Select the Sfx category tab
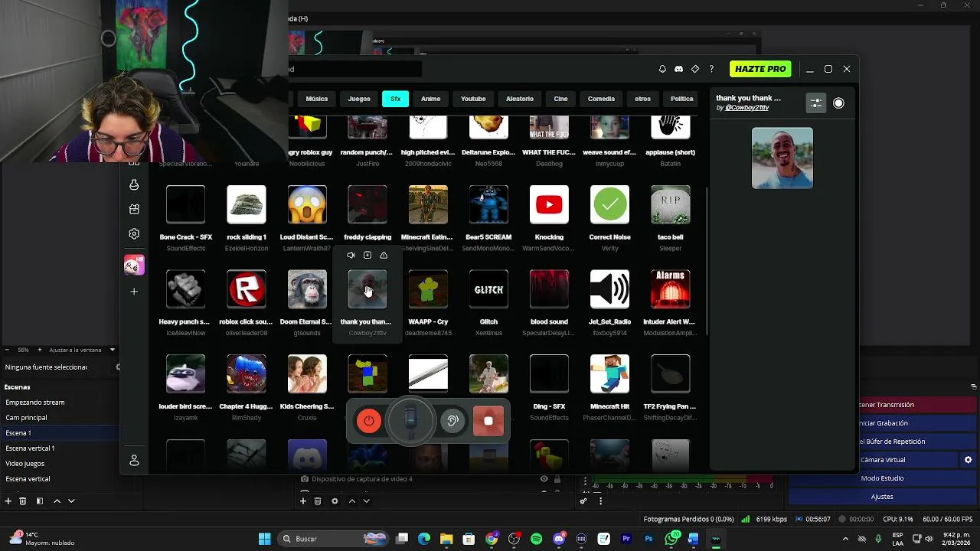 395,99
